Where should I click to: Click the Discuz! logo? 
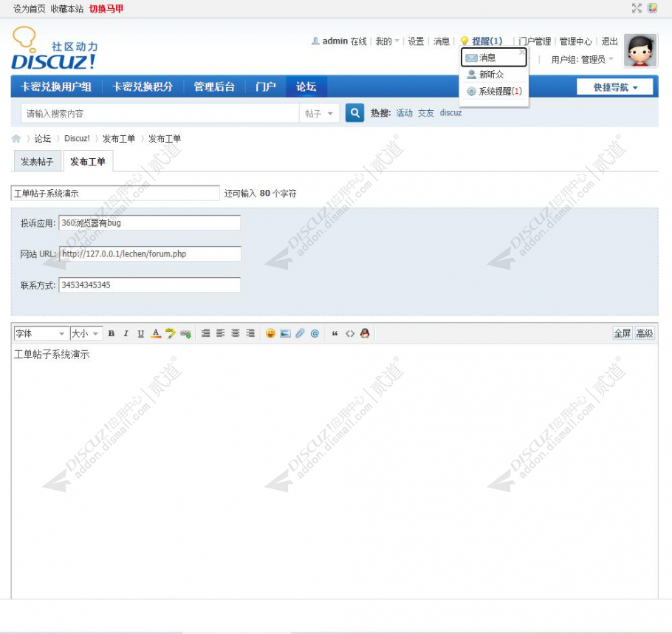tap(55, 48)
